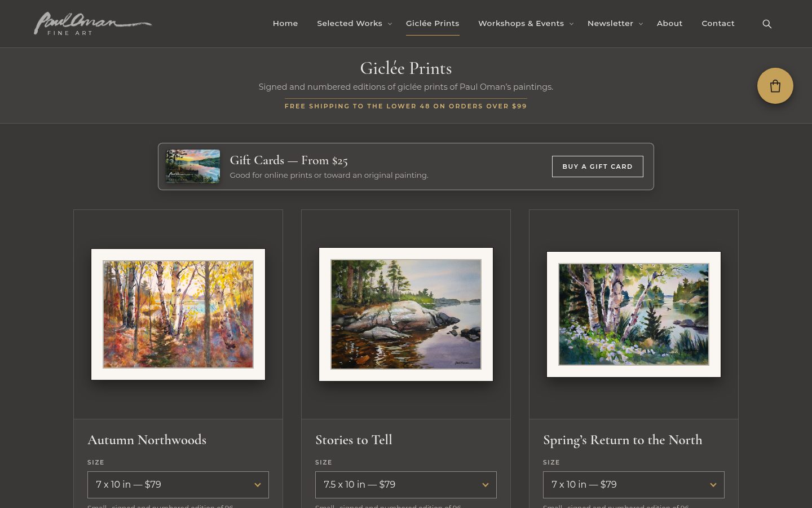This screenshot has height=508, width=812.
Task: Click the free shipping over $99 notice
Action: [x=406, y=106]
